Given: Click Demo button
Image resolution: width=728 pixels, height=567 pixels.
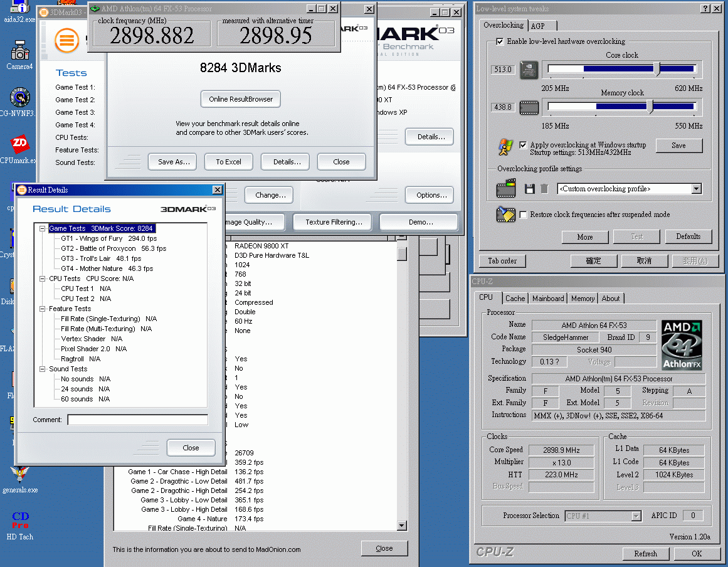Looking at the screenshot, I should coord(419,222).
